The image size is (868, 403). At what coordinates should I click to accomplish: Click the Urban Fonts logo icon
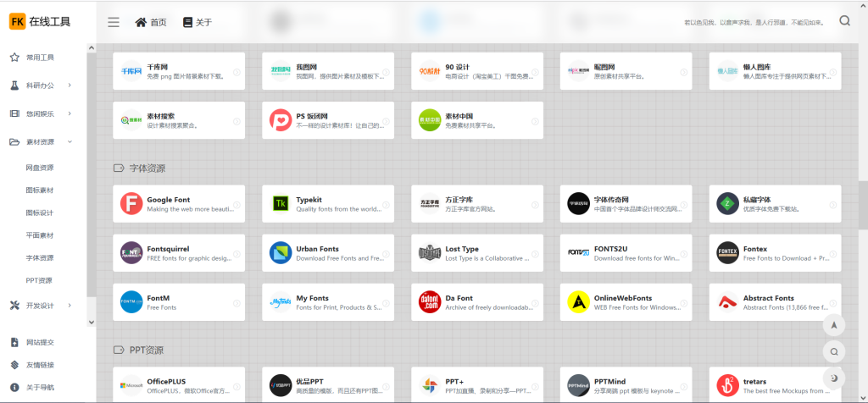(x=281, y=253)
